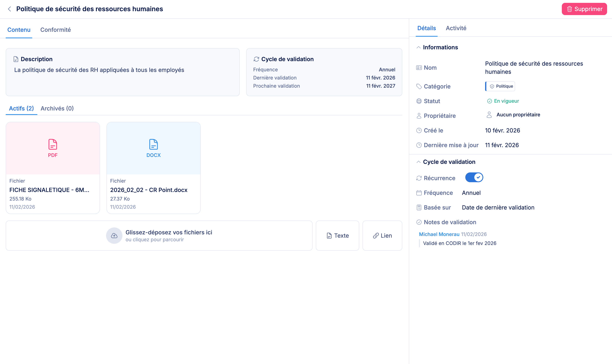The image size is (612, 364).
Task: Collapse the Cycle de validation section
Action: coord(418,162)
